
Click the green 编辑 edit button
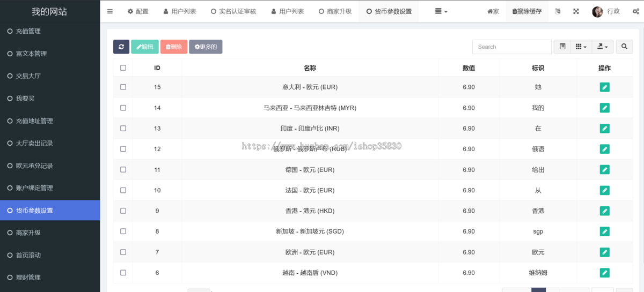(145, 47)
